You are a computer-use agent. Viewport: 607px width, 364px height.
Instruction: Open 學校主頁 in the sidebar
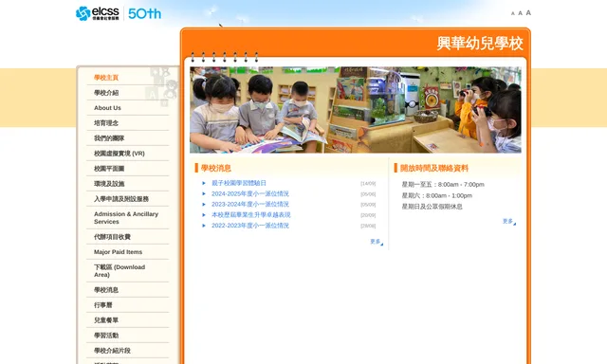point(106,78)
